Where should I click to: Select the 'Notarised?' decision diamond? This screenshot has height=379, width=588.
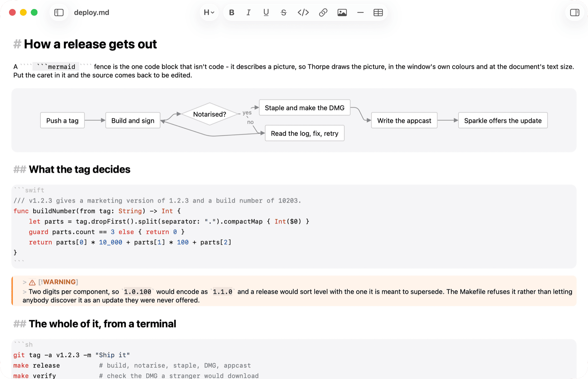210,114
